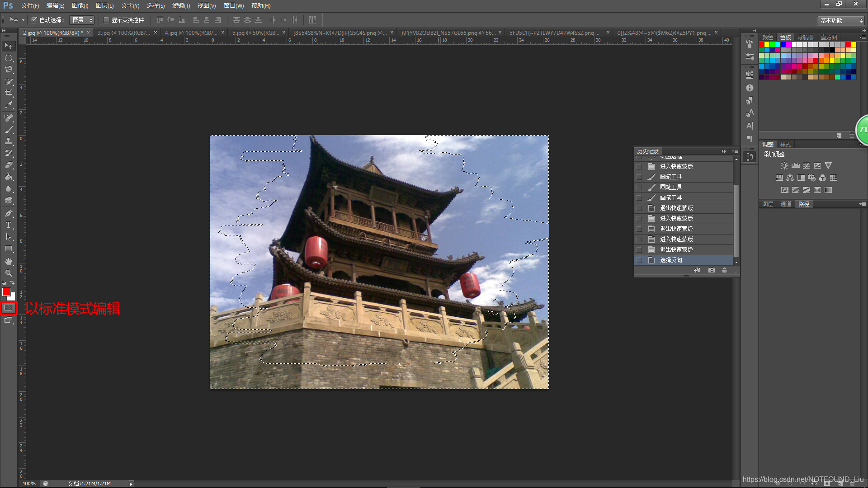Open the History panel flyout menu
Viewport: 868px width, 488px height.
point(735,151)
